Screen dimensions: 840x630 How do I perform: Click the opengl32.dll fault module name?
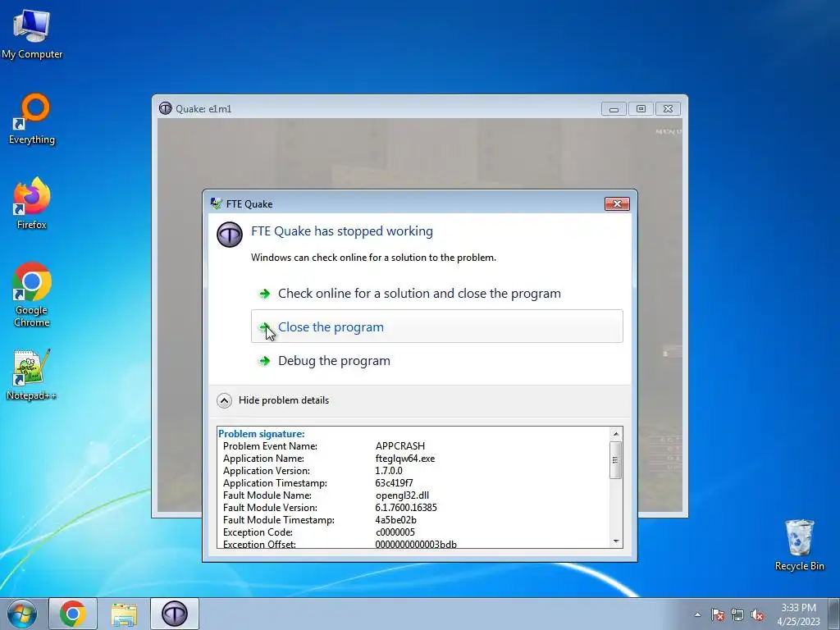coord(402,495)
